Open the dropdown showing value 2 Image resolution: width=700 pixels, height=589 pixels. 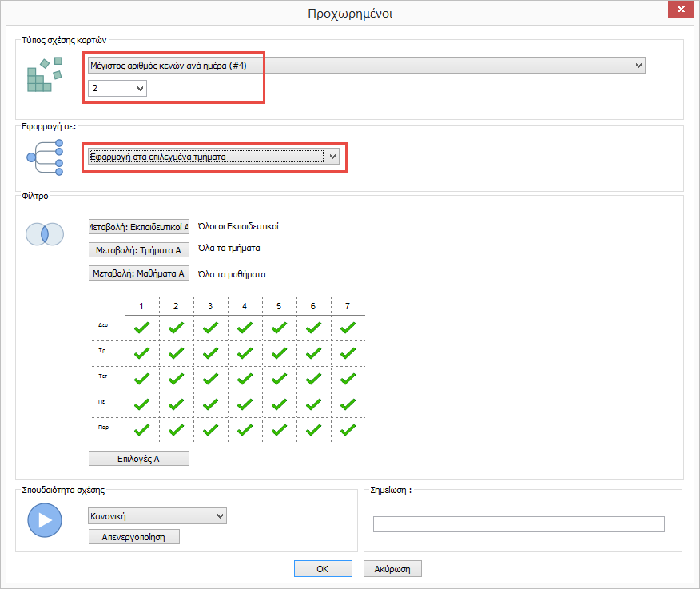point(117,89)
